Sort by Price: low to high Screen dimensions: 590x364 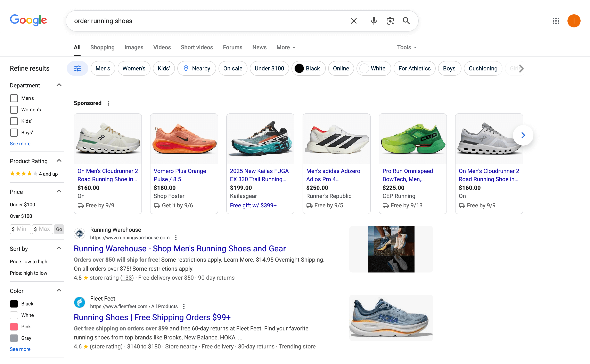28,262
